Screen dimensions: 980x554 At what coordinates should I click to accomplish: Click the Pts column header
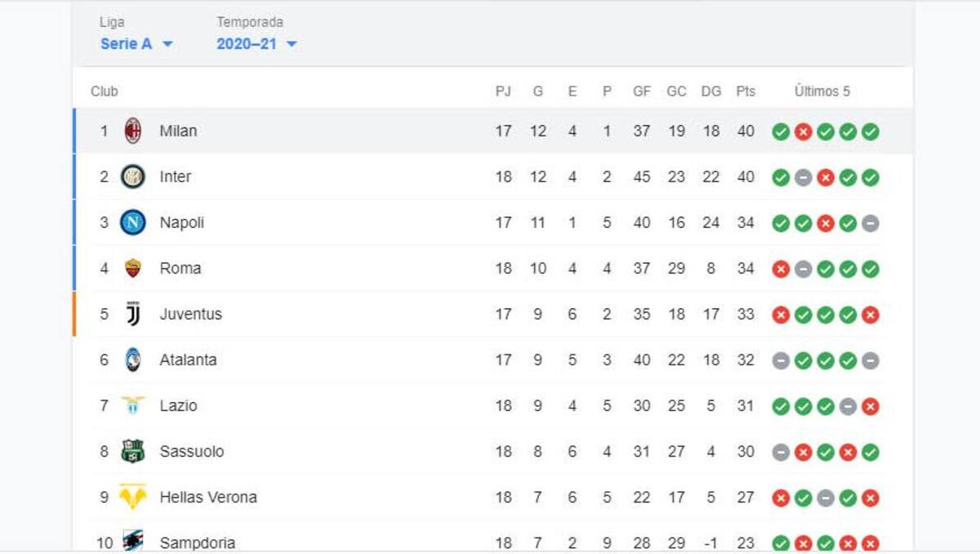[746, 92]
